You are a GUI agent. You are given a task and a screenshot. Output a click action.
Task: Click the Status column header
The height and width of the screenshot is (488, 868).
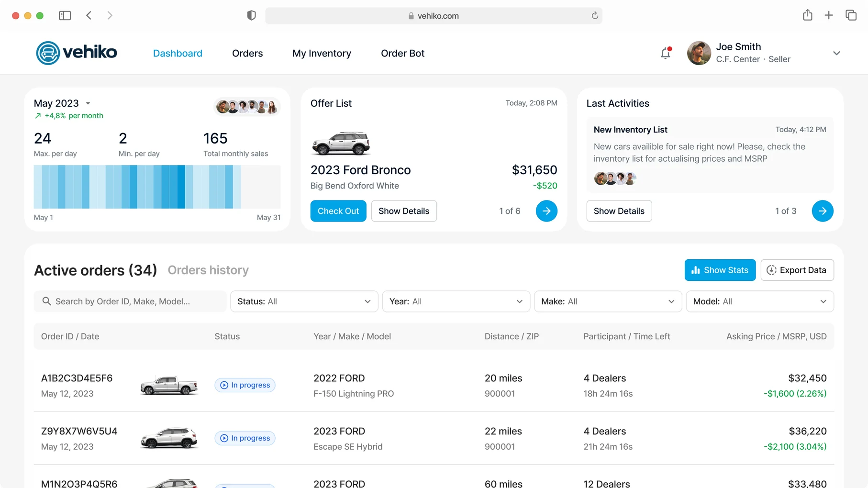tap(227, 336)
